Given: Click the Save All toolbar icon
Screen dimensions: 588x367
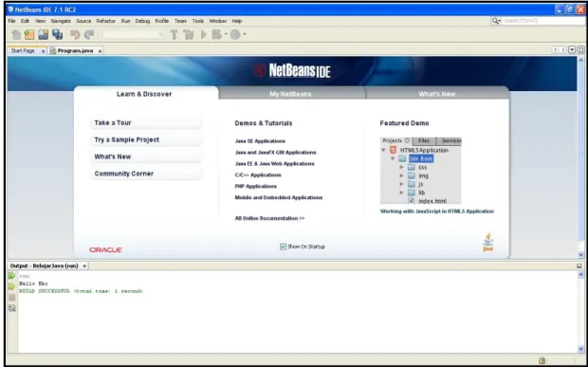Looking at the screenshot, I should (57, 34).
